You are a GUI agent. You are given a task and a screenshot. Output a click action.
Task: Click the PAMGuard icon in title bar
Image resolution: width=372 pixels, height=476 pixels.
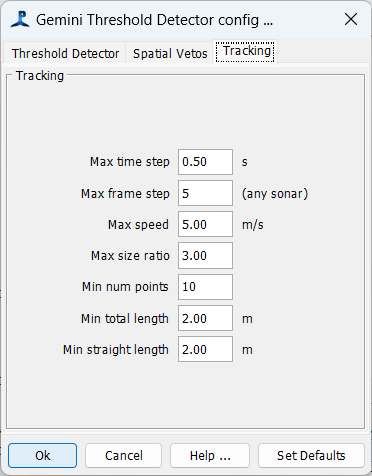[x=20, y=20]
